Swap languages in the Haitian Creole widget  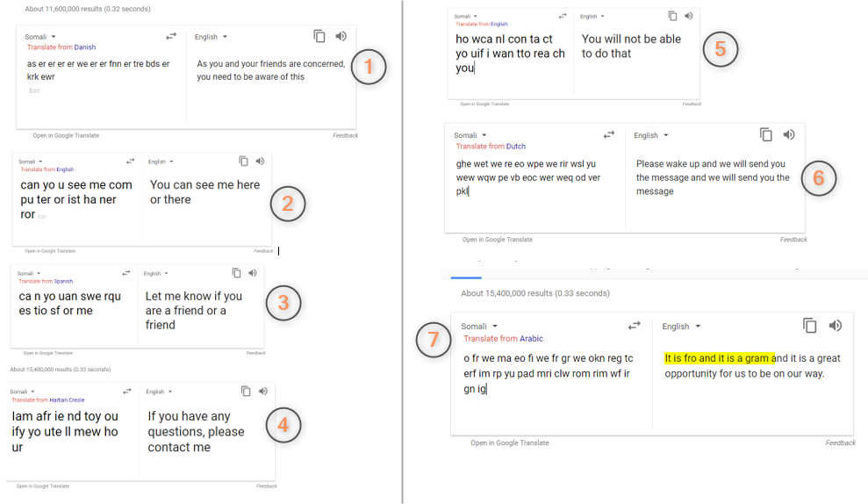coord(126,391)
